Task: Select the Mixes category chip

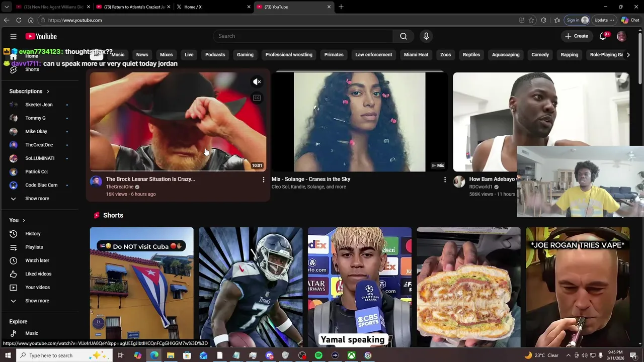Action: coord(166,55)
